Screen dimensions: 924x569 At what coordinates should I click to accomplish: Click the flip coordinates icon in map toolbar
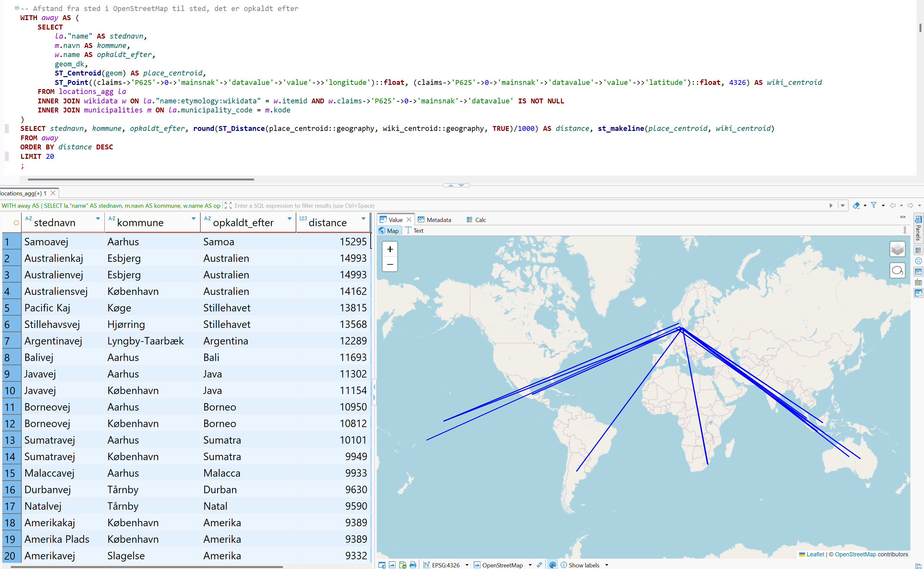tap(539, 564)
